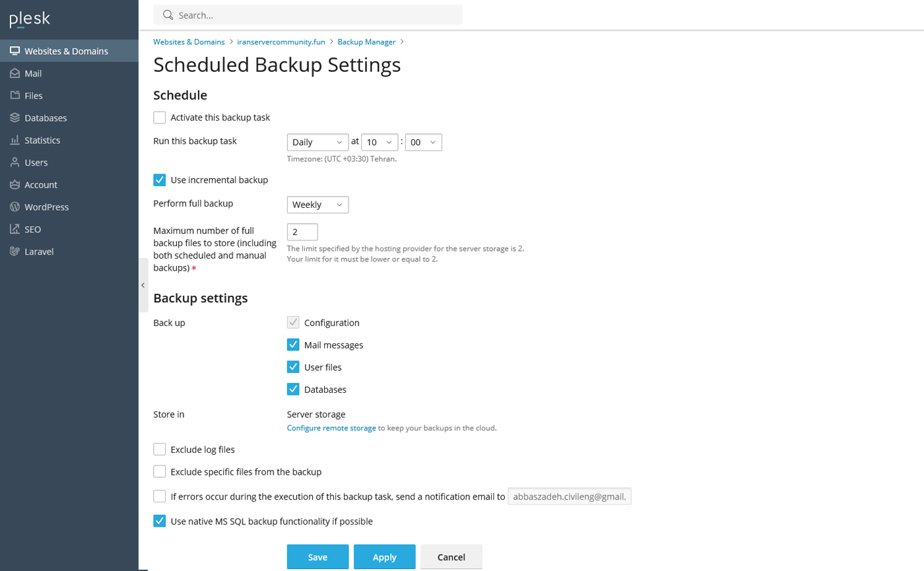Open Websites & Domains in the sidebar menu

click(66, 51)
